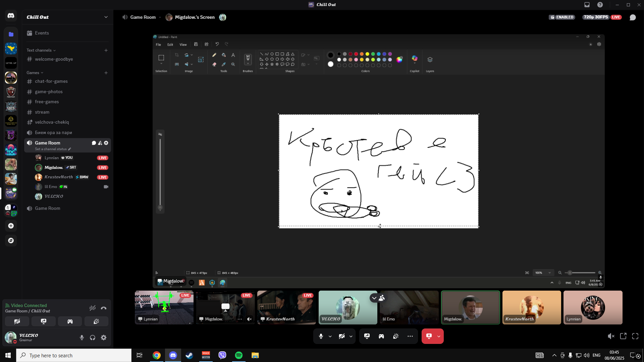Toggle full screen for the stream
Screen dimensions: 644x362
click(x=635, y=336)
